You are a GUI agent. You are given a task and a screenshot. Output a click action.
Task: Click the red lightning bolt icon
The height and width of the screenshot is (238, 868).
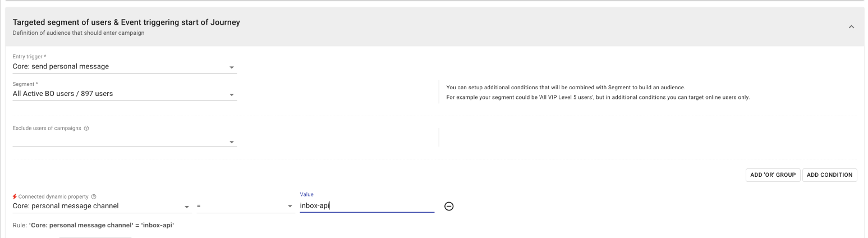[x=15, y=196]
